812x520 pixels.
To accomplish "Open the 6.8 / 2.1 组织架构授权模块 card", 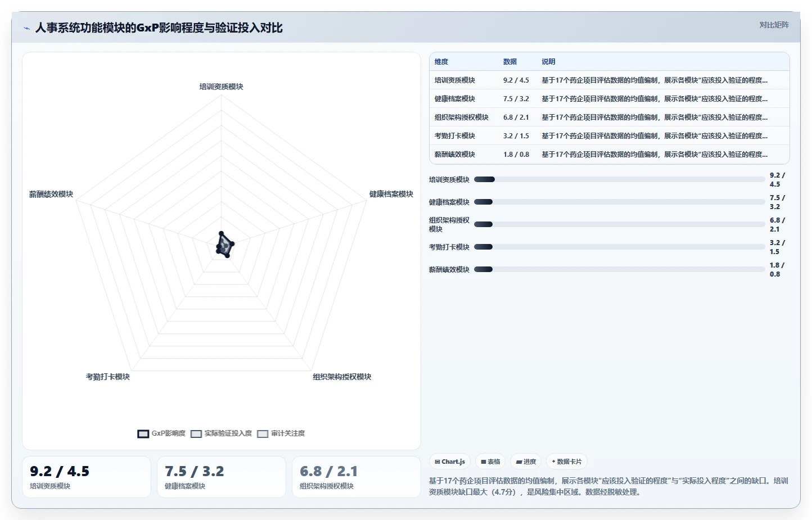I will (357, 477).
